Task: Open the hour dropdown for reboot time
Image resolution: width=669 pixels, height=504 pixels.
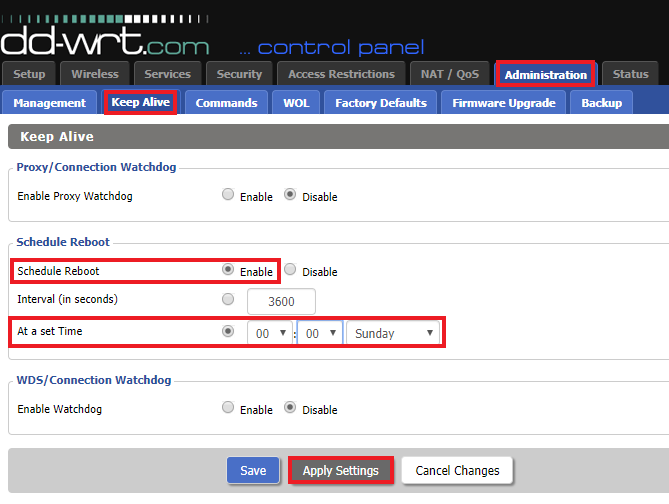Action: pos(270,333)
